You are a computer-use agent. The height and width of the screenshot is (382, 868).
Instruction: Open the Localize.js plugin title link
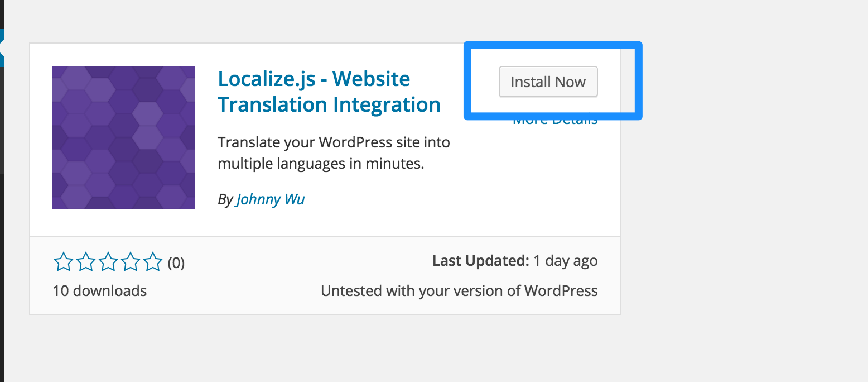[329, 91]
